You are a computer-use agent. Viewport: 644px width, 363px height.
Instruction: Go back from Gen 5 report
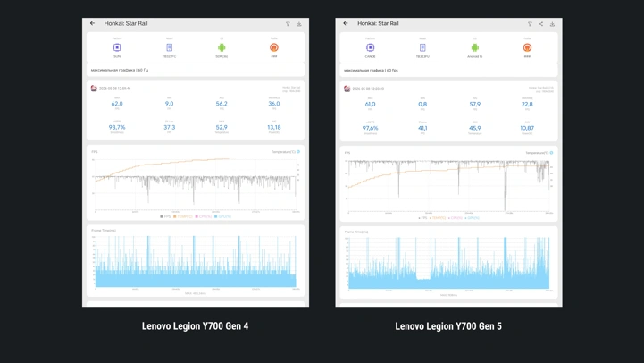click(x=346, y=23)
